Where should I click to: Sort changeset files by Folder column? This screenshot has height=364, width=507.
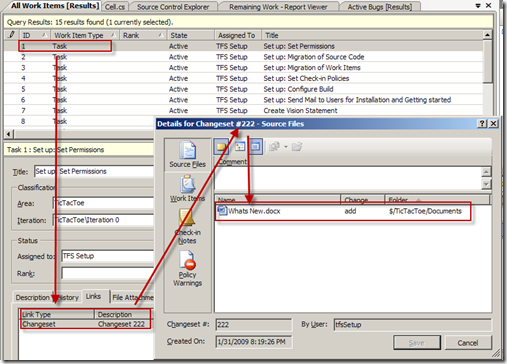pos(437,200)
